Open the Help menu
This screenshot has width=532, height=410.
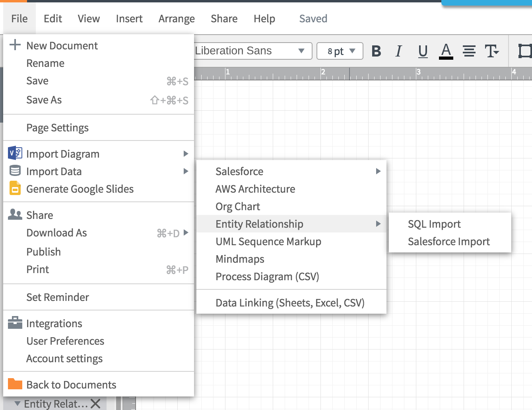(x=264, y=19)
